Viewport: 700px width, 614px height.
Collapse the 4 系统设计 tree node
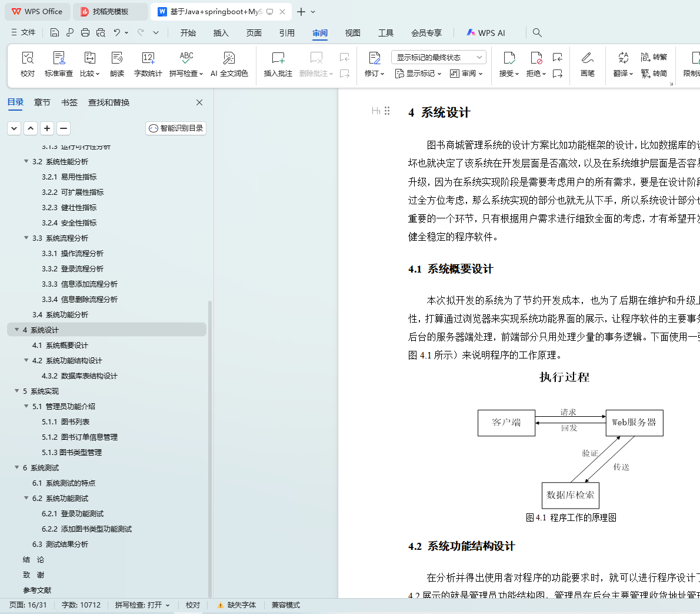click(17, 330)
